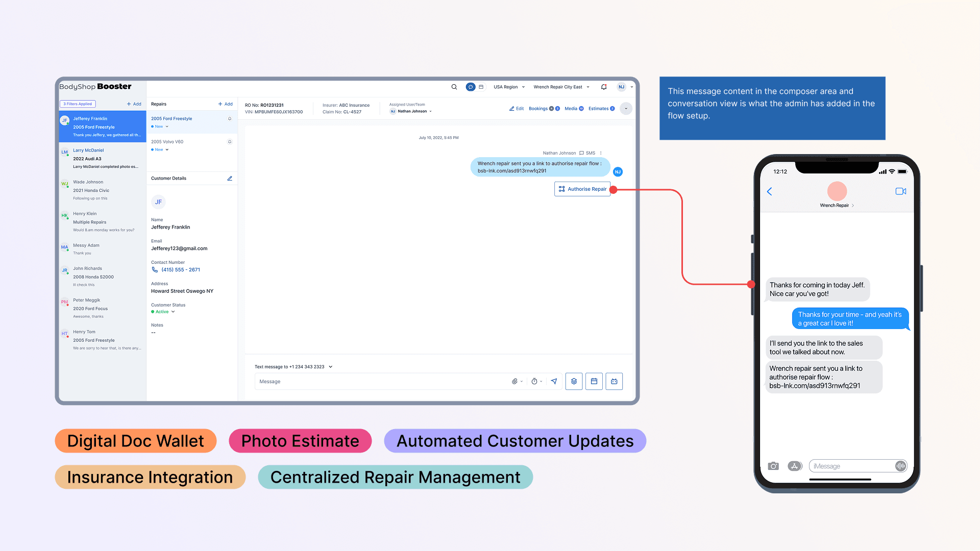The width and height of the screenshot is (980, 551).
Task: Click the WJ avatar for Wade Johnson
Action: point(65,184)
